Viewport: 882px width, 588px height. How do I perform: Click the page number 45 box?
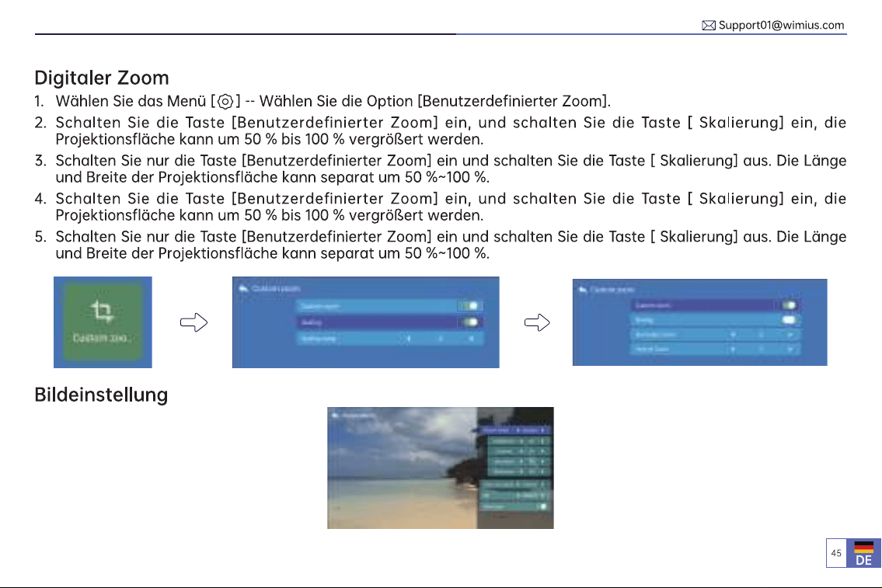click(836, 553)
